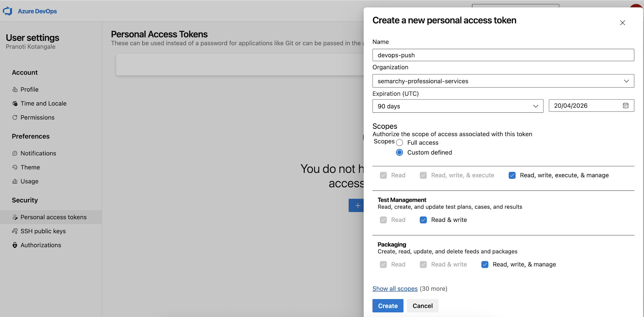
Task: Click the Packaging scope heading
Action: 392,245
